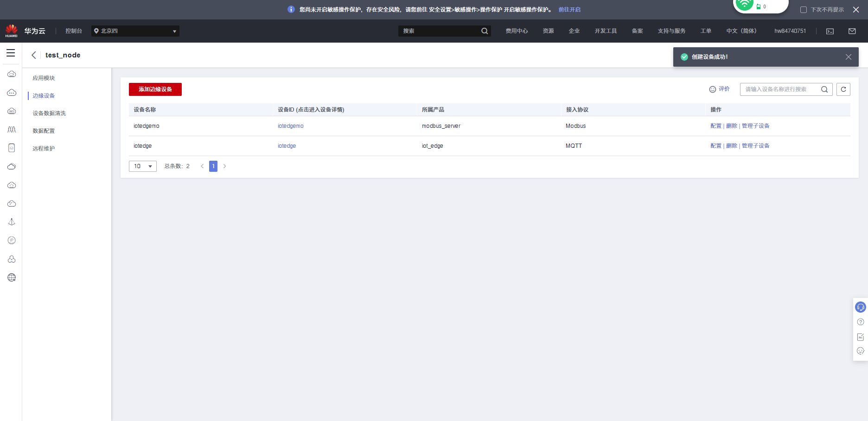The image size is (868, 421).
Task: Check the 下次不再提示 checkbox
Action: click(804, 10)
